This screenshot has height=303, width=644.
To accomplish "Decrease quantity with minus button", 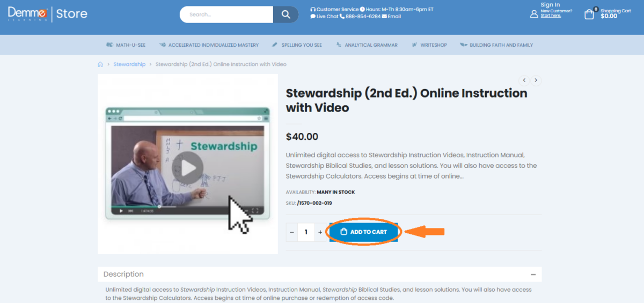I will [292, 232].
